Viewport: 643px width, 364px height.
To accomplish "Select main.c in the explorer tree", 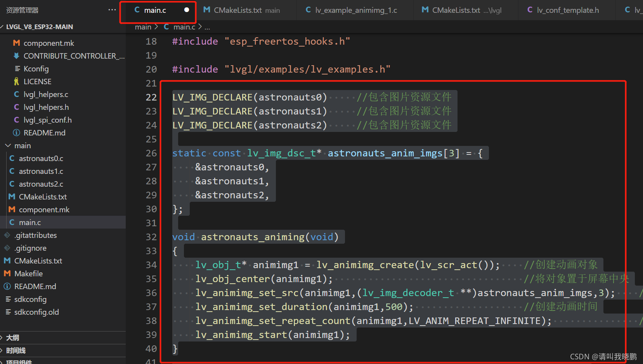I will 63,222.
